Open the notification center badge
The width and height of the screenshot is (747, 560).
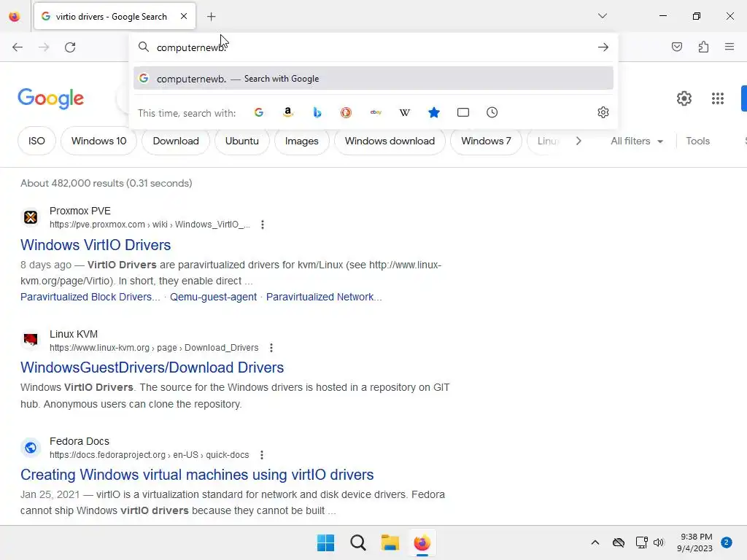727,542
